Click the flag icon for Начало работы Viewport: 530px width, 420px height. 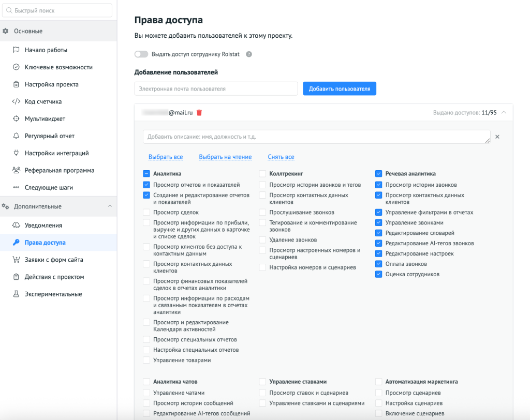[x=16, y=50]
